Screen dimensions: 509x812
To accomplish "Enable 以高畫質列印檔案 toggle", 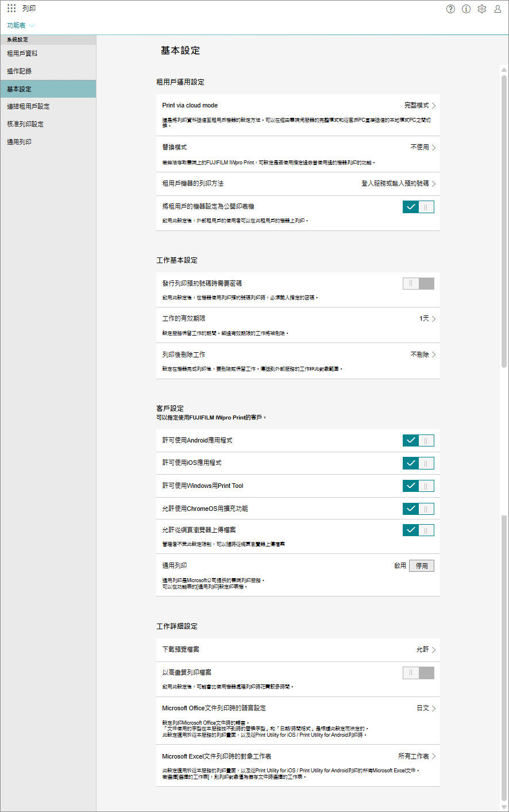I will point(418,673).
